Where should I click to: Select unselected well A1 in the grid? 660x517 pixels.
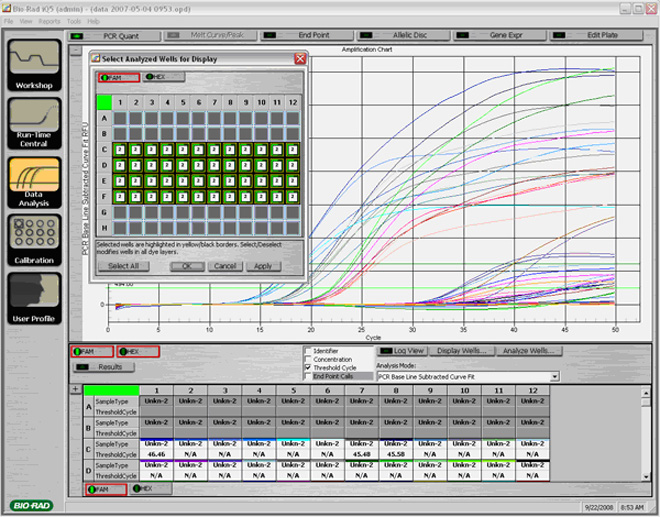(x=120, y=118)
